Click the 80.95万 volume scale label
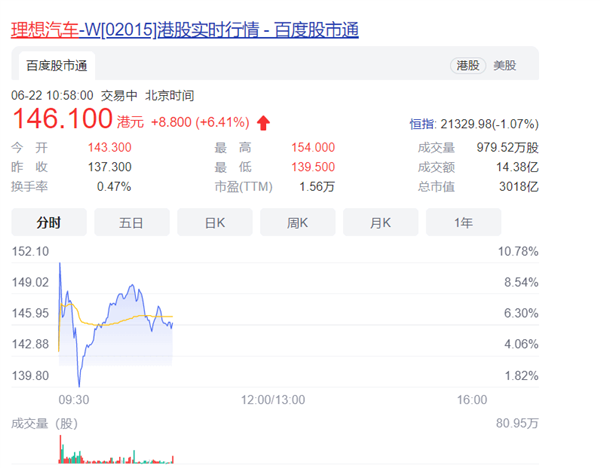This screenshot has height=468, width=600. pos(517,423)
